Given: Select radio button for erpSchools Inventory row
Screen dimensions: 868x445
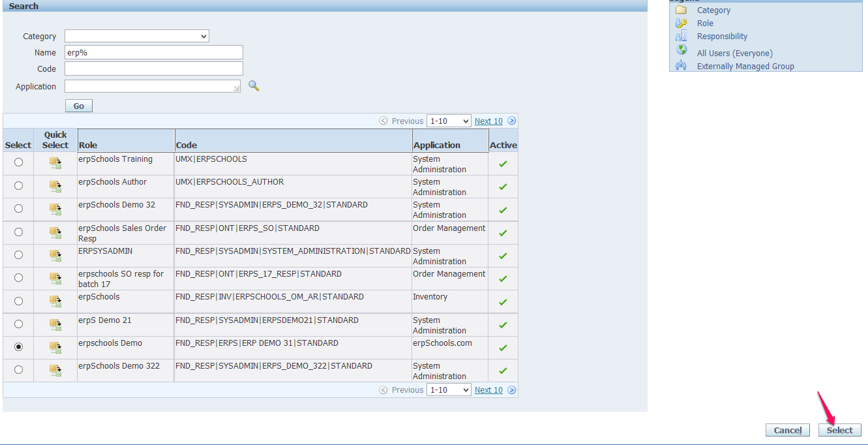Looking at the screenshot, I should (x=18, y=301).
